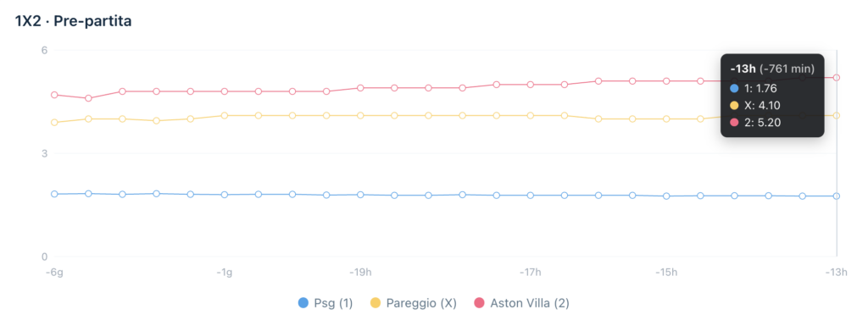Click the 1X2 · Pre-partita chart title
Image resolution: width=868 pixels, height=320 pixels.
[74, 22]
